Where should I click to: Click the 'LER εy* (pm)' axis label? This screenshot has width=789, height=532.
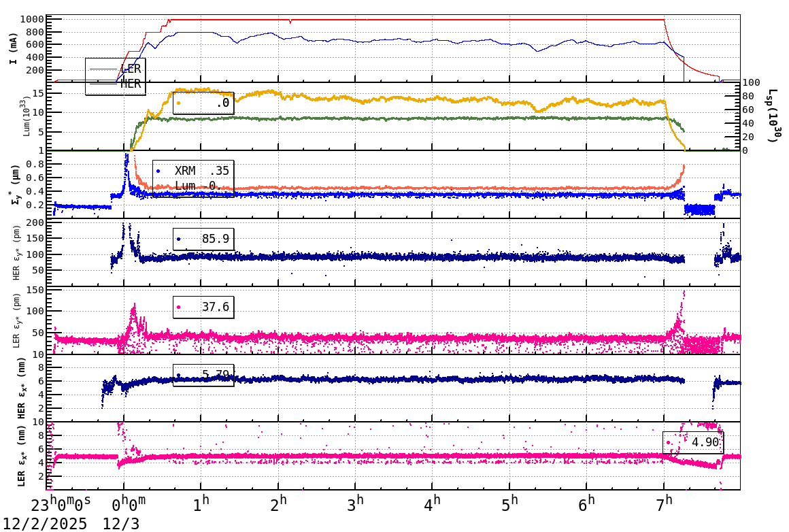(x=16, y=320)
